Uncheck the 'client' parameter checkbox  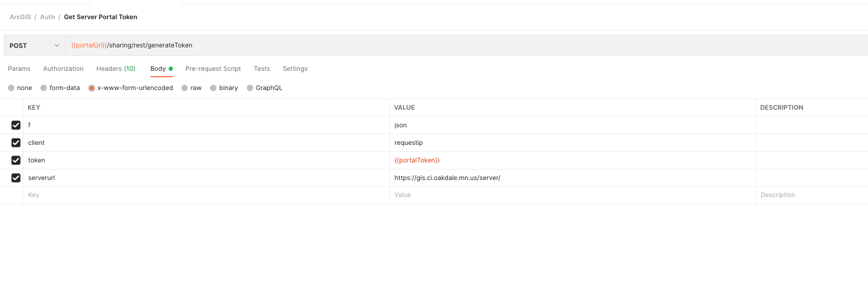[16, 143]
